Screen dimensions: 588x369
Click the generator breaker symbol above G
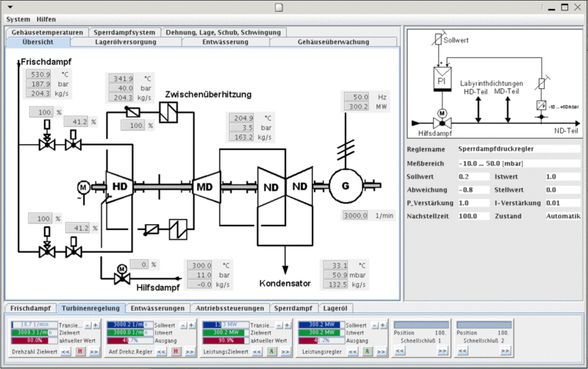click(x=345, y=149)
